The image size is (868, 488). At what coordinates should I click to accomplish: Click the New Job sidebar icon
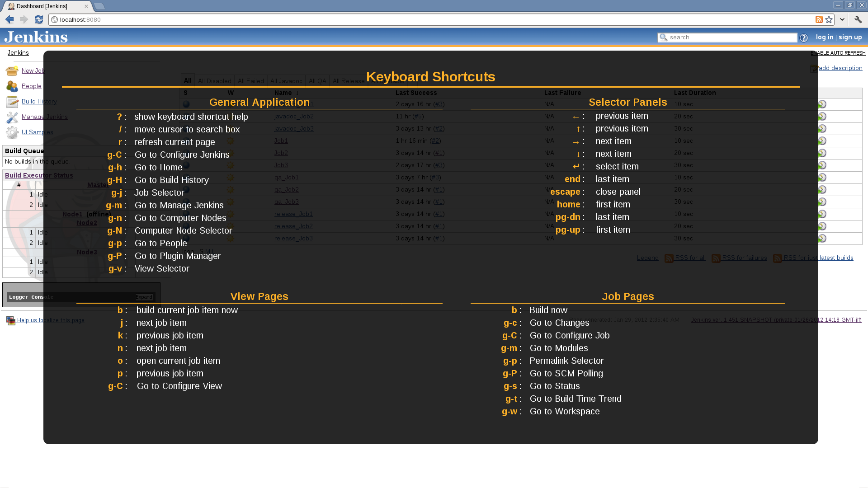[x=12, y=70]
